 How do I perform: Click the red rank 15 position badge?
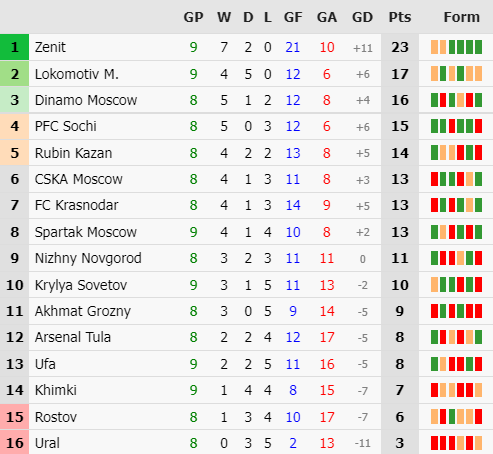[x=14, y=417]
